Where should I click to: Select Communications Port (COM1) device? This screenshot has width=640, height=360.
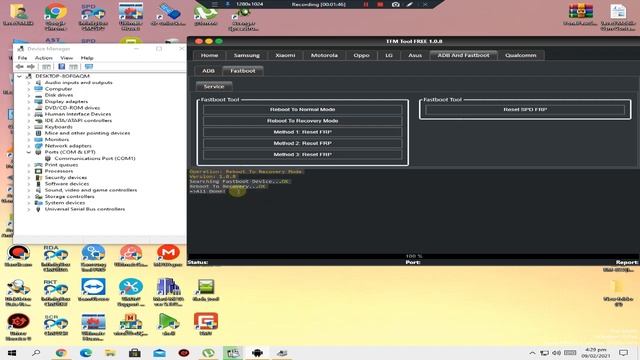coord(95,158)
